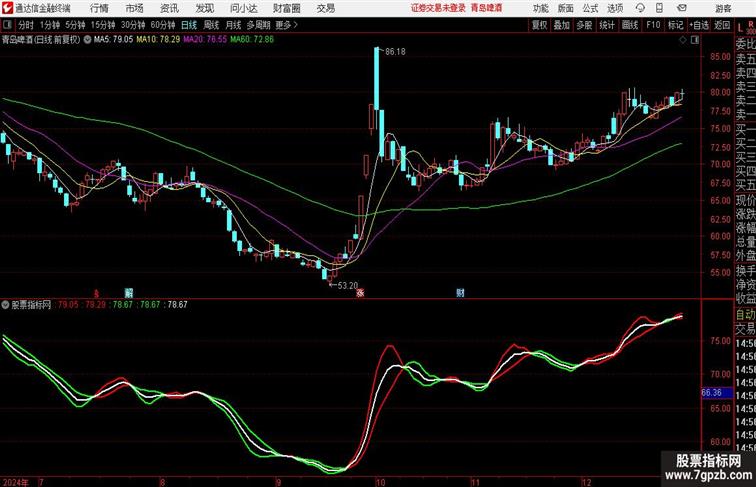Screen dimensions: 756x487
Task: Open the customer service headset icon
Action: tap(640, 8)
